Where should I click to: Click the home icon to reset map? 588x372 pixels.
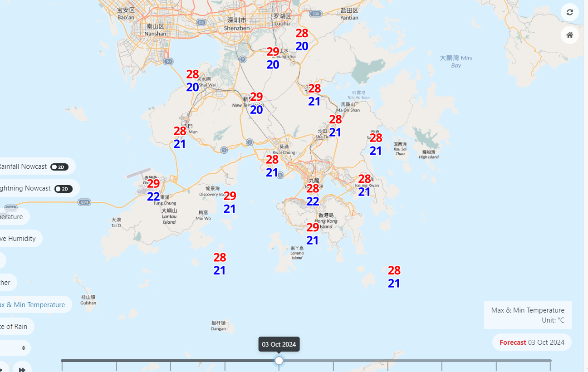(x=569, y=35)
